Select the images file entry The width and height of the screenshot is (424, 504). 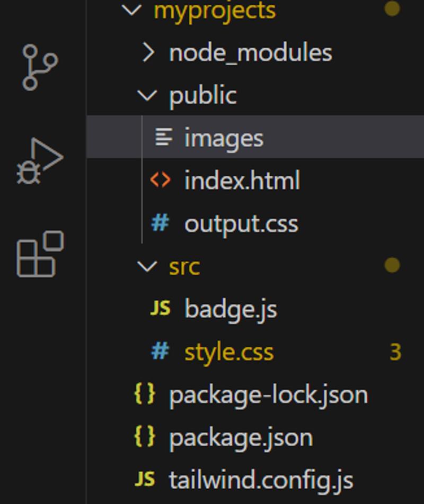click(x=224, y=138)
